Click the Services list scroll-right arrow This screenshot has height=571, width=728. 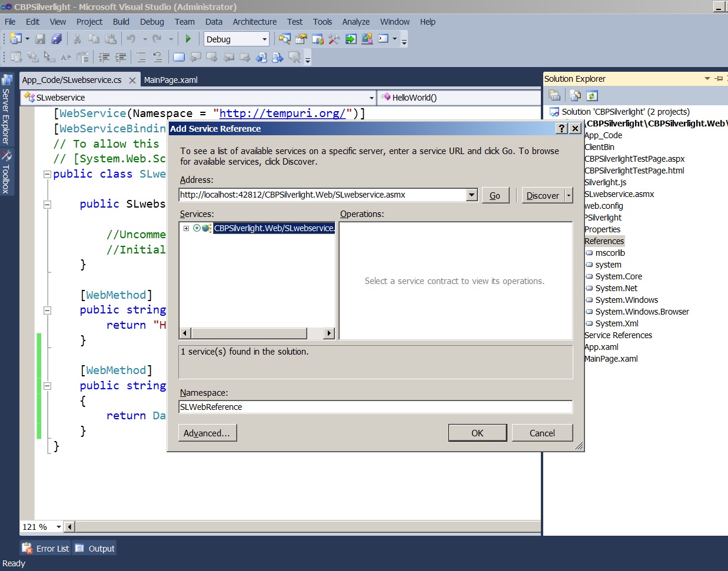329,333
